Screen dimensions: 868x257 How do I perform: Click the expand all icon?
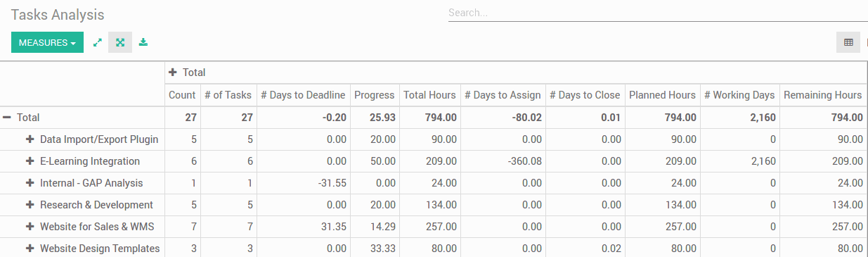point(120,42)
